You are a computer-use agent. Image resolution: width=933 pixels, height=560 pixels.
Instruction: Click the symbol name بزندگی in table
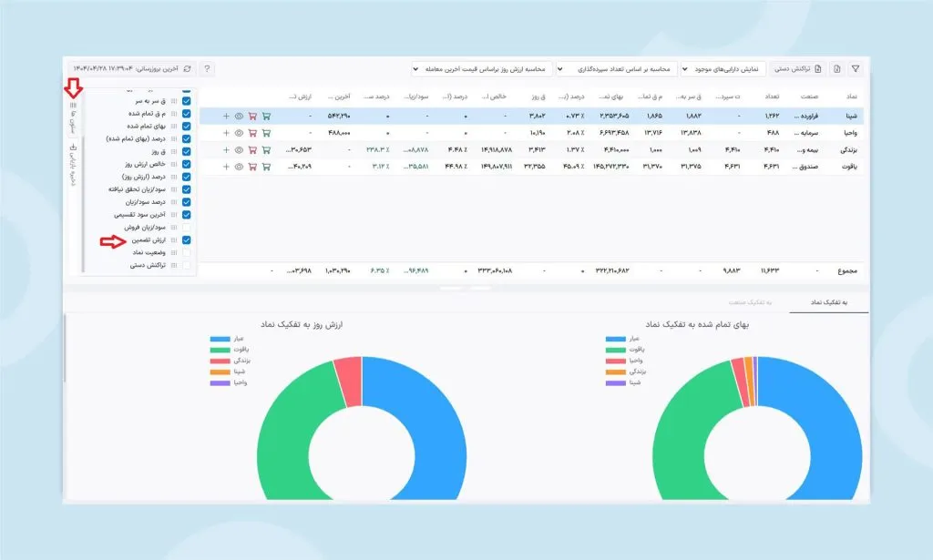tap(849, 150)
